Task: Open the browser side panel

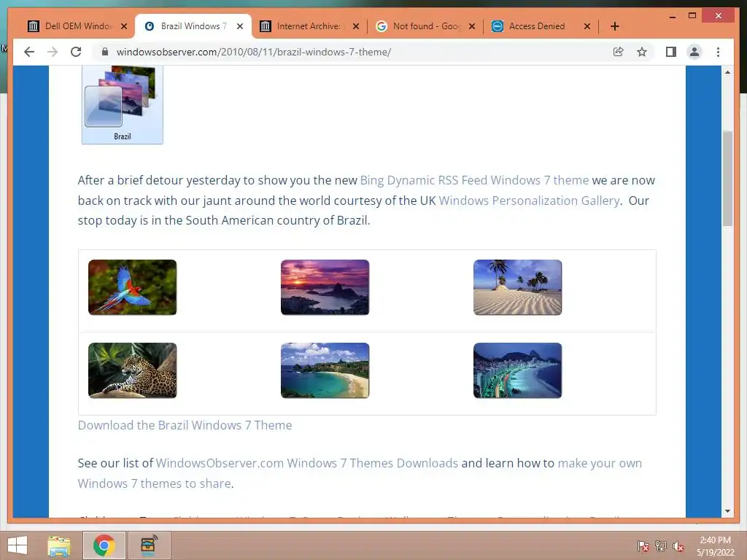Action: [671, 52]
